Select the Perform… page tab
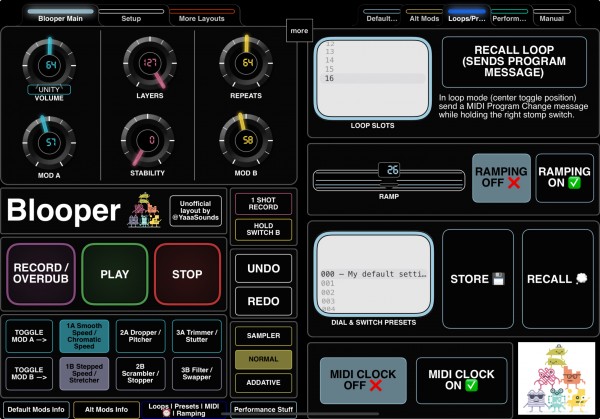Screen dimensions: 600x419 coord(509,16)
